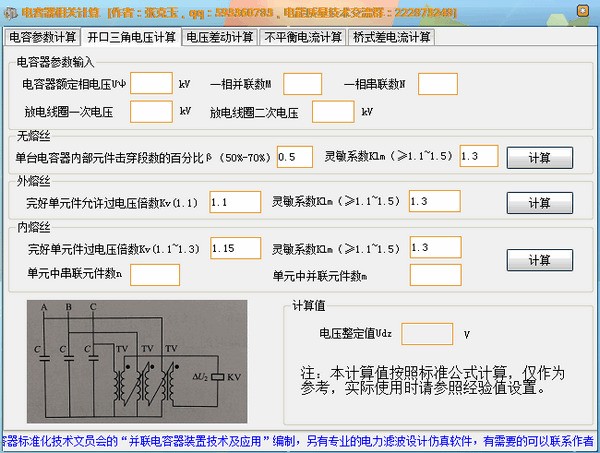The height and width of the screenshot is (453, 600).
Task: Click the note text starting with 注：本计算值
Action: coord(432,380)
